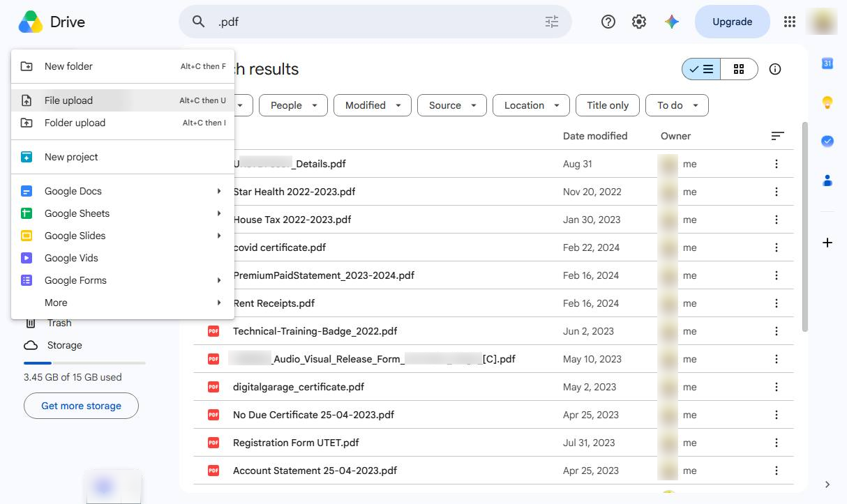Sort by Date modified column header
The width and height of the screenshot is (847, 504).
595,136
